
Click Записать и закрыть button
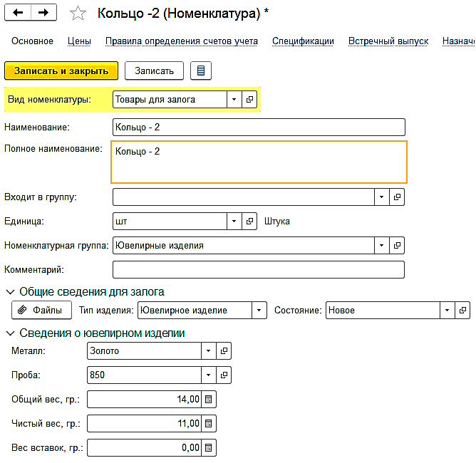[x=61, y=71]
